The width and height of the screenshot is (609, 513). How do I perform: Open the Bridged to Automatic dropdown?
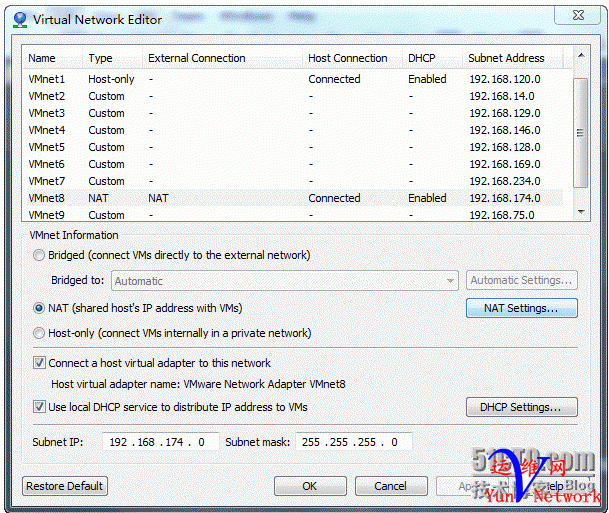(x=285, y=281)
